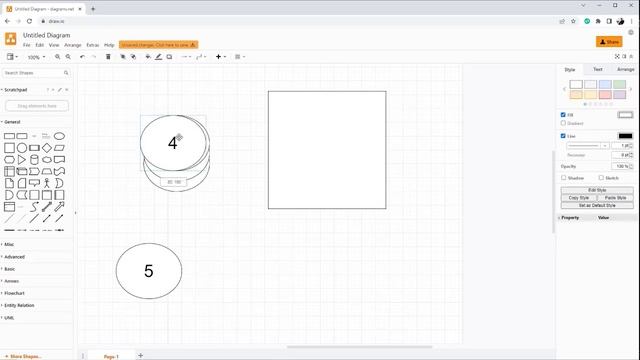Open the waypoints style dropdown

point(201,57)
